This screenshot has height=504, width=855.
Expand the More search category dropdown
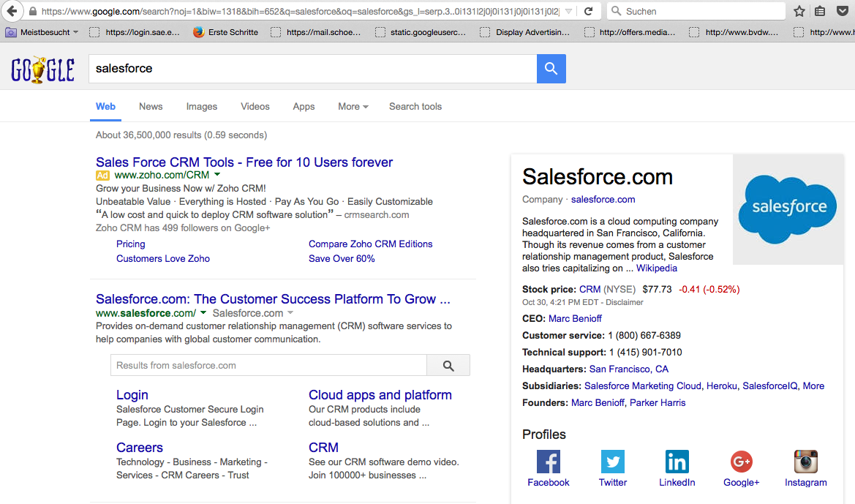tap(353, 106)
